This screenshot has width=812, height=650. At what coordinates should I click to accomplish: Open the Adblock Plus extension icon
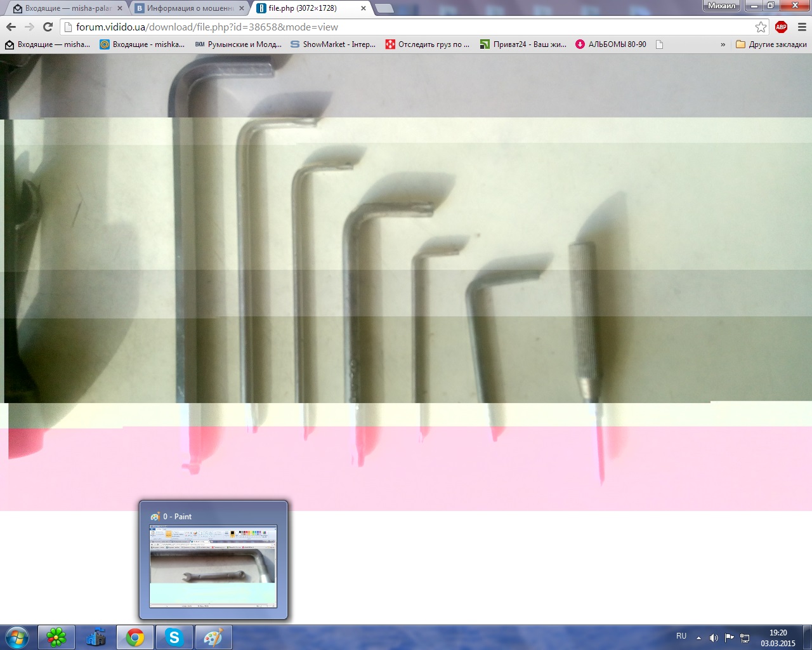[x=781, y=27]
